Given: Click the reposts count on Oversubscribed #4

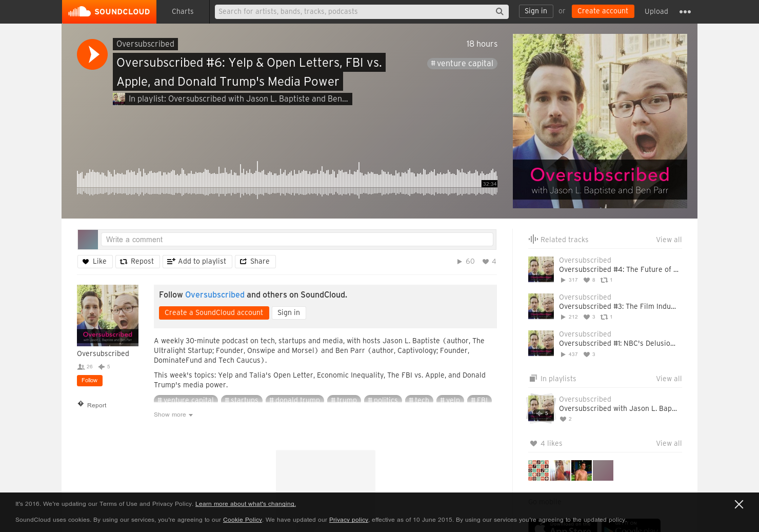Looking at the screenshot, I should coord(607,280).
